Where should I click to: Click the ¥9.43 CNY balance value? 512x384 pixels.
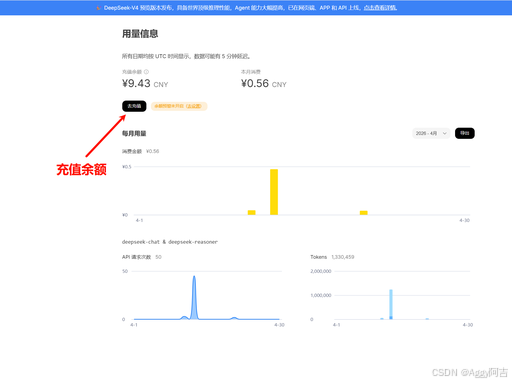[x=145, y=83]
